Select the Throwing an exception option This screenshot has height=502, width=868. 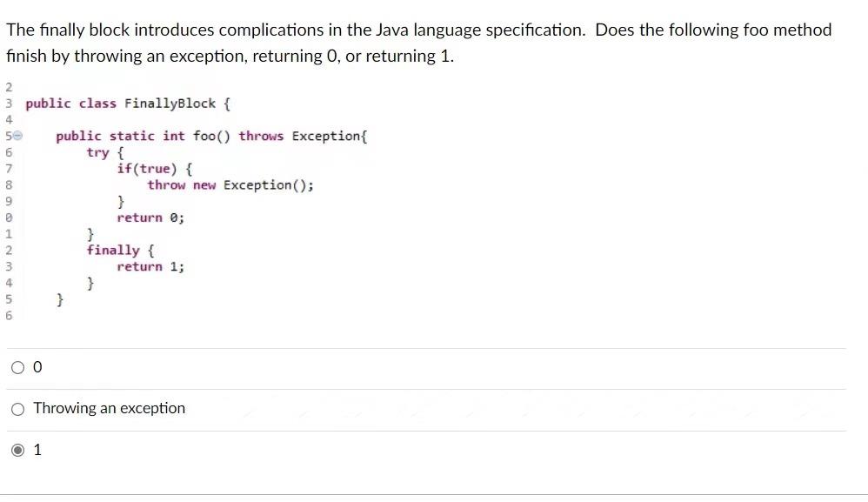click(x=17, y=408)
